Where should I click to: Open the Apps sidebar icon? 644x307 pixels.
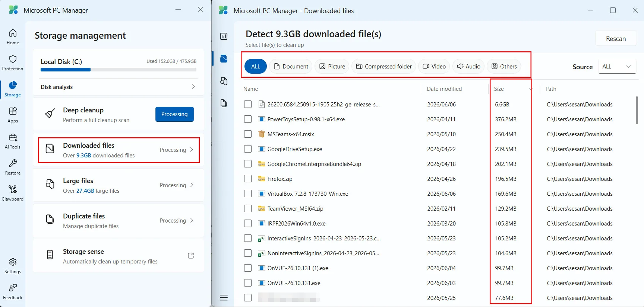(x=13, y=111)
